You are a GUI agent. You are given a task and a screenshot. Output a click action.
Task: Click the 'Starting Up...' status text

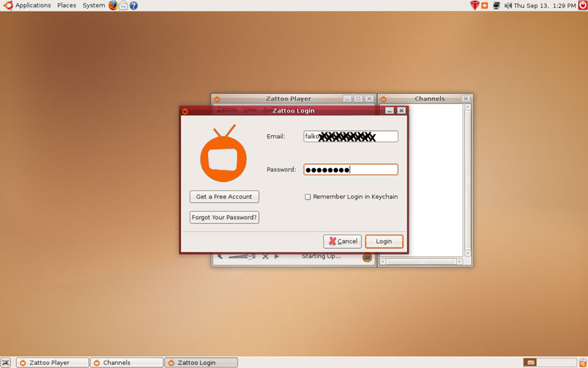pos(321,256)
